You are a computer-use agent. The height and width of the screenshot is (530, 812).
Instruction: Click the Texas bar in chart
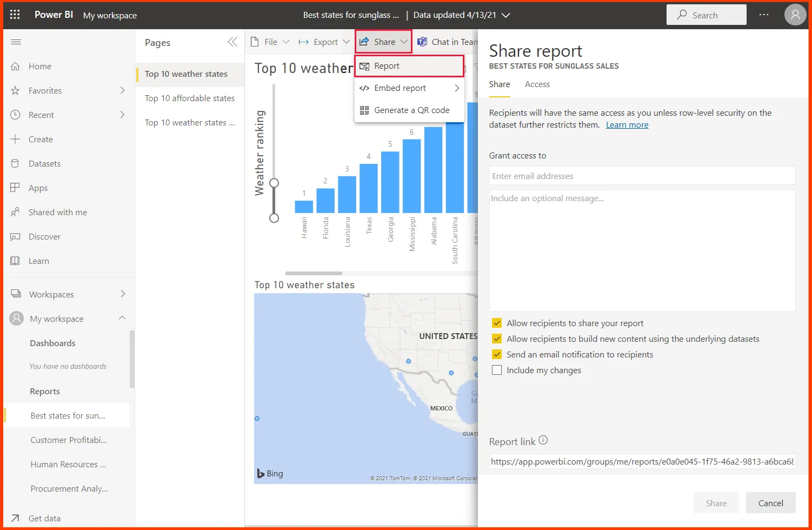pyautogui.click(x=369, y=188)
